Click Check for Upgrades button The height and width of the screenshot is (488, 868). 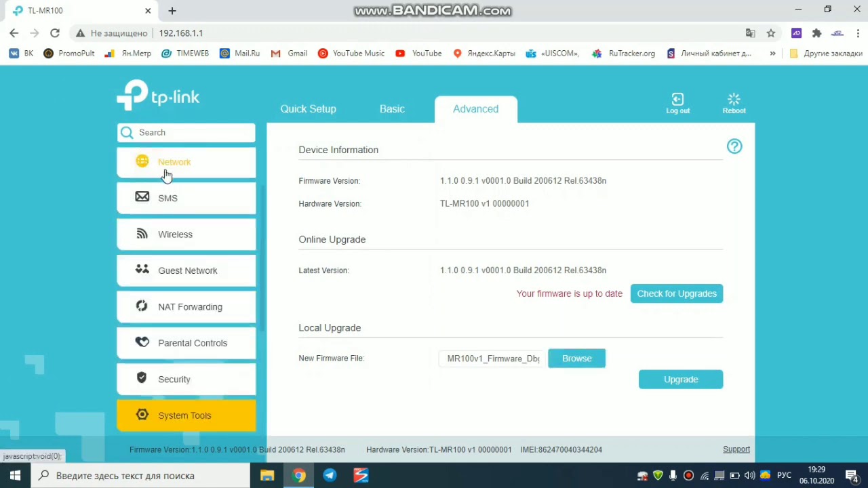point(677,293)
